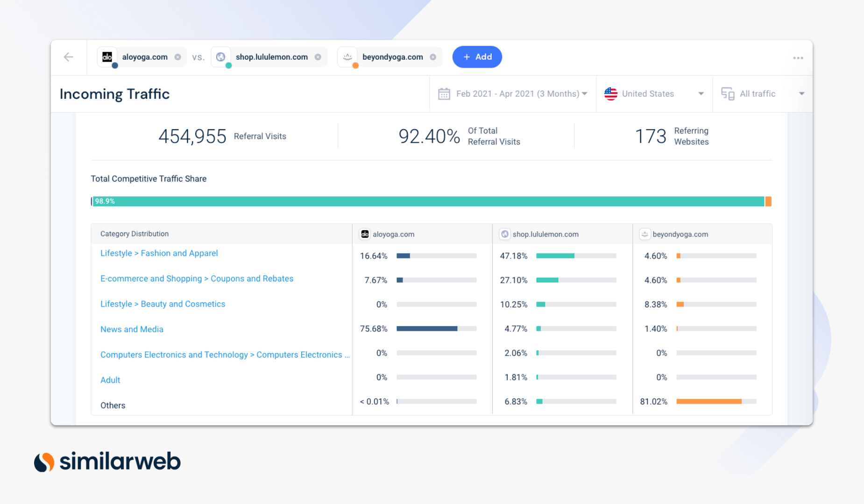This screenshot has width=864, height=504.
Task: Click the Similarweb logo
Action: pos(107,461)
